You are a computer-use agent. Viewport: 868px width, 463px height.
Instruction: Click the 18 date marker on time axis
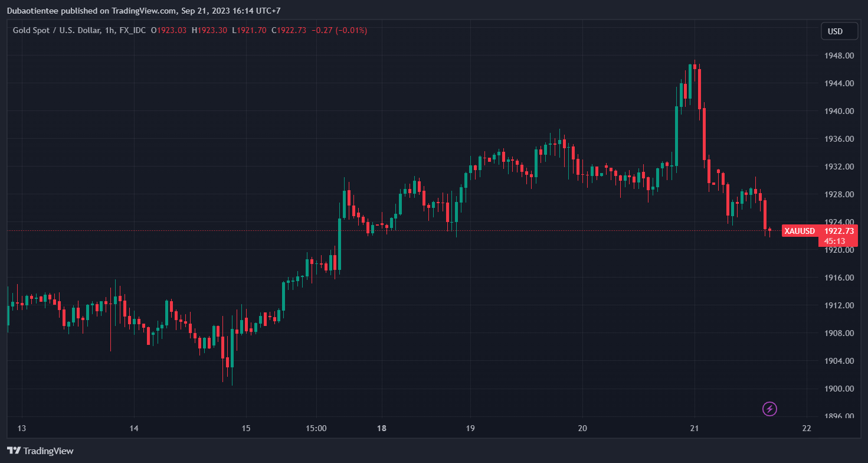click(382, 428)
